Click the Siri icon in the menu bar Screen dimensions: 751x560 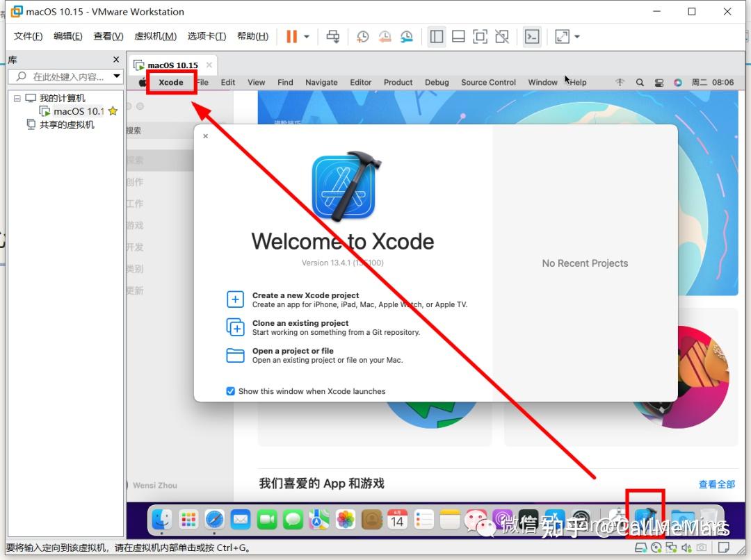tap(678, 82)
